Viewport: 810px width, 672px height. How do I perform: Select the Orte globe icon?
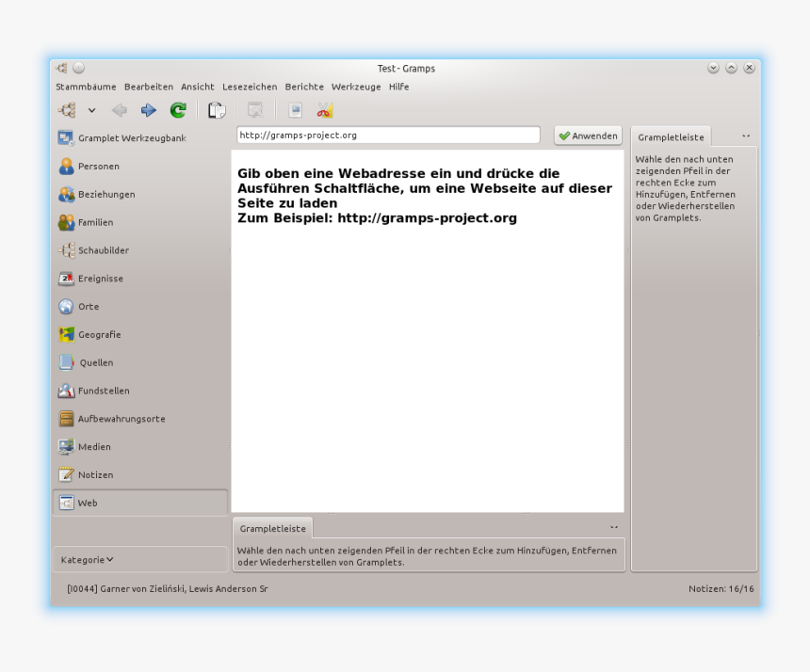click(x=66, y=306)
